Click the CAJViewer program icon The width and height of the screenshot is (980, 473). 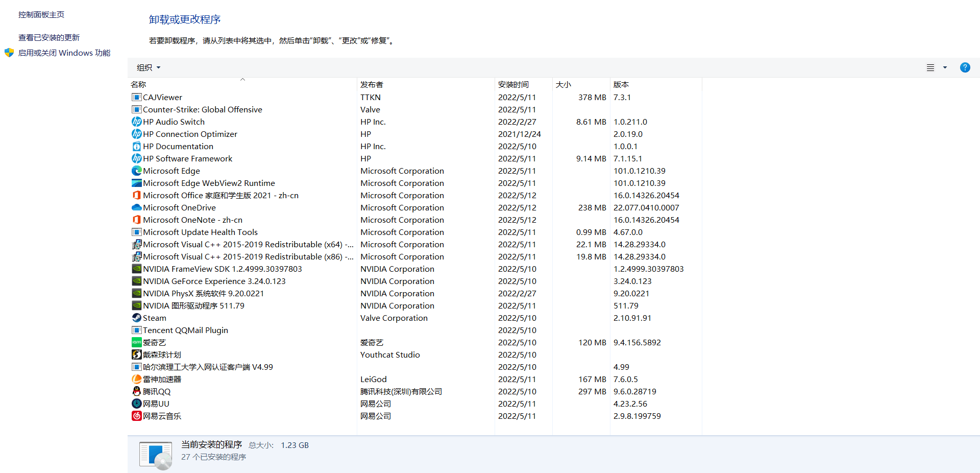pyautogui.click(x=136, y=97)
